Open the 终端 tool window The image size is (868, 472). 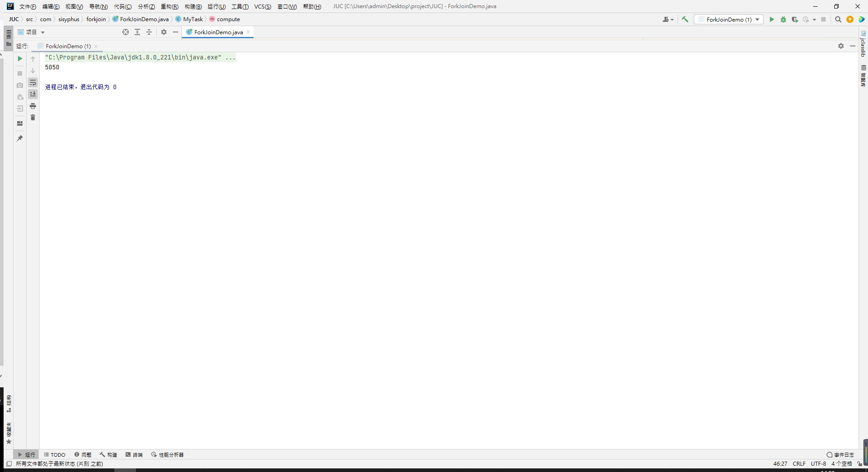134,455
